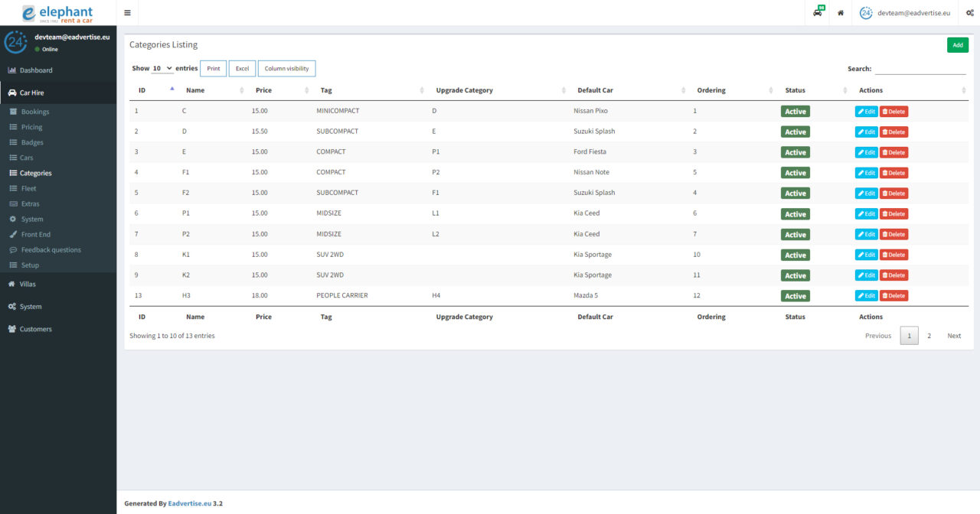Expand the Show entries count dropdown

[x=162, y=69]
